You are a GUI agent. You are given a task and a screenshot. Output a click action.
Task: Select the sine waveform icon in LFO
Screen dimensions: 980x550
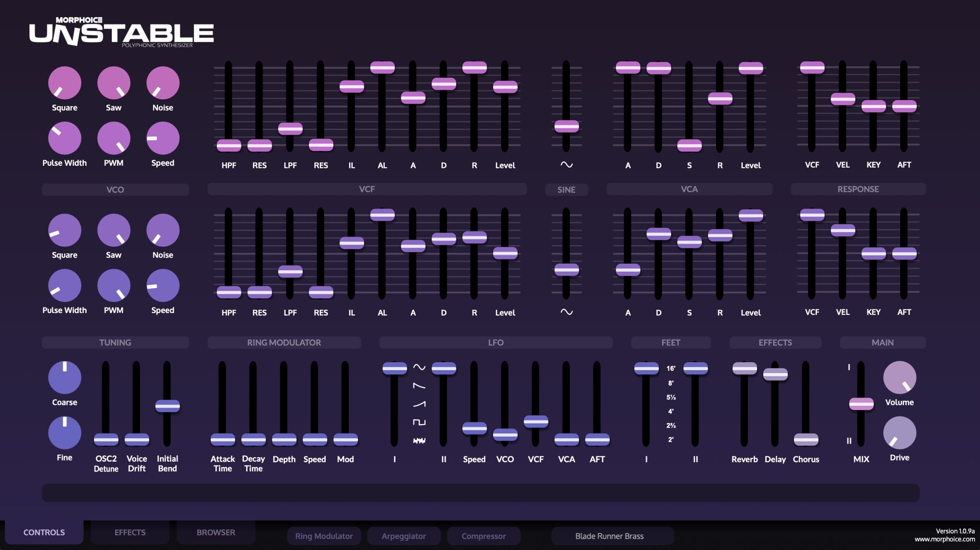click(419, 367)
